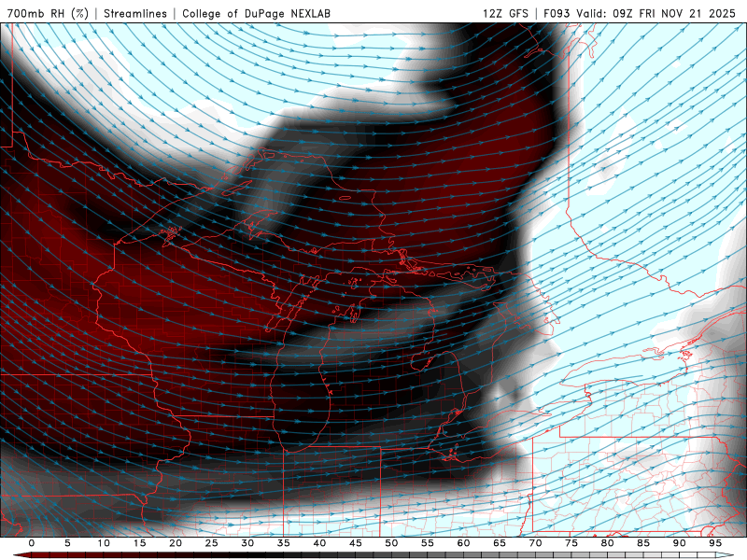Click the colorbar label "50"
This screenshot has width=747, height=560.
click(x=391, y=543)
